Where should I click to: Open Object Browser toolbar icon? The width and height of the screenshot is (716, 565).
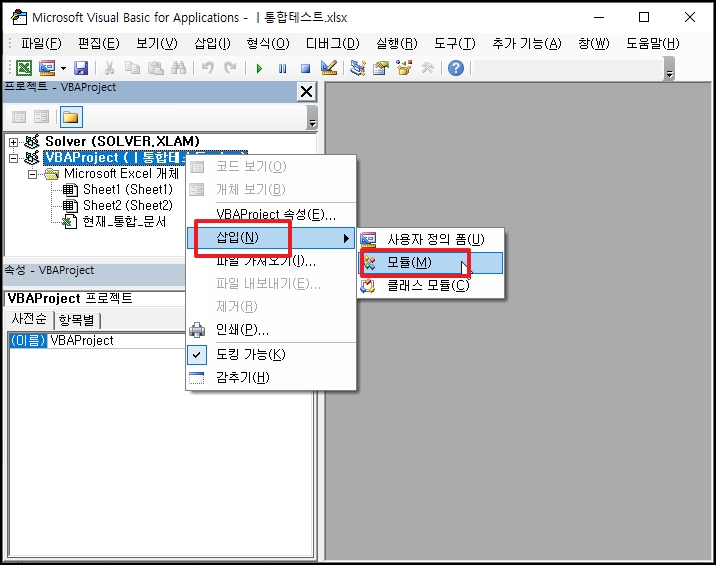404,68
